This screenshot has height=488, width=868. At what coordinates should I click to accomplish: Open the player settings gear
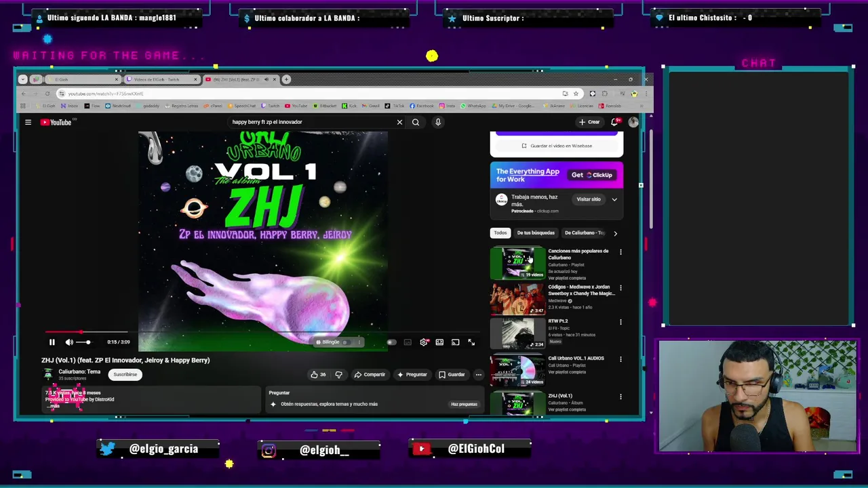click(x=424, y=342)
